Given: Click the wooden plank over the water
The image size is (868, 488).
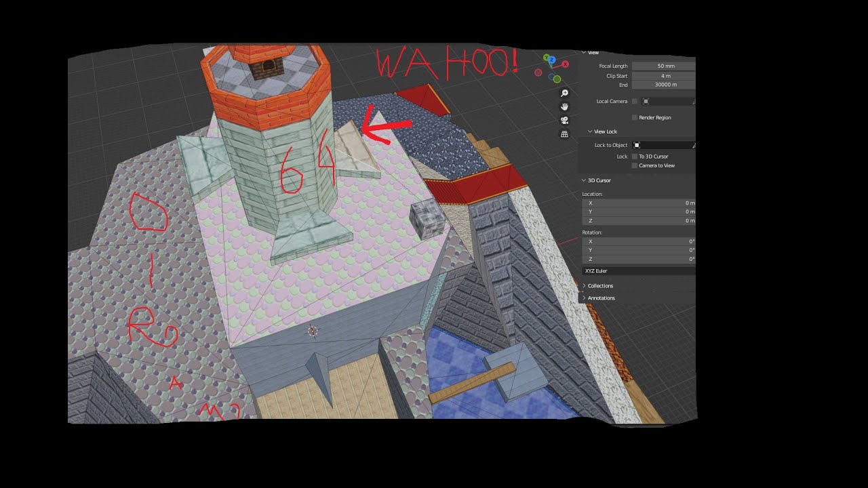Looking at the screenshot, I should pyautogui.click(x=472, y=383).
